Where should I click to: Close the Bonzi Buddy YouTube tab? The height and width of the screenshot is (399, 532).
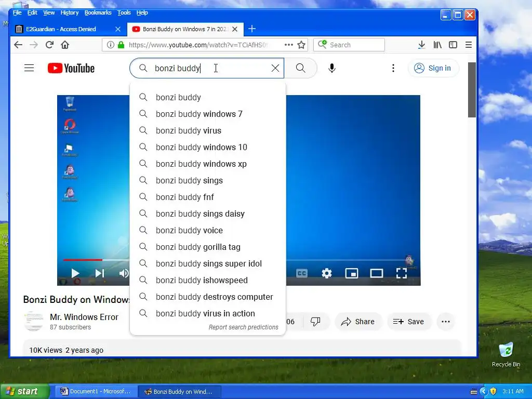coord(235,29)
